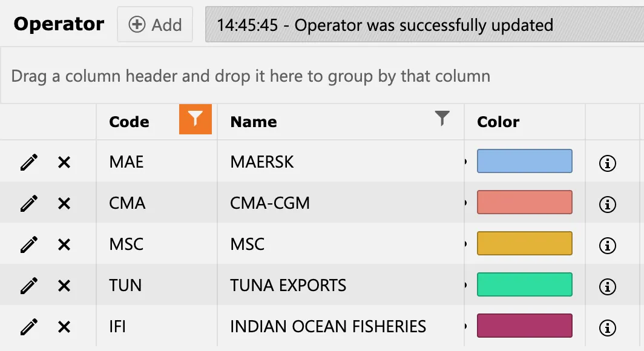The width and height of the screenshot is (644, 351).
Task: Delete the MSC operator row
Action: (64, 244)
